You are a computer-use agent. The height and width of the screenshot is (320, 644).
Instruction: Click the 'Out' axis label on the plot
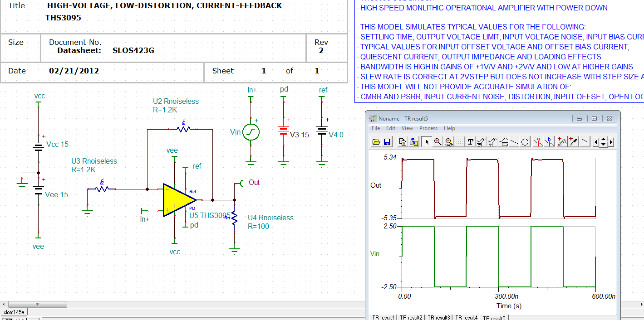(x=376, y=185)
